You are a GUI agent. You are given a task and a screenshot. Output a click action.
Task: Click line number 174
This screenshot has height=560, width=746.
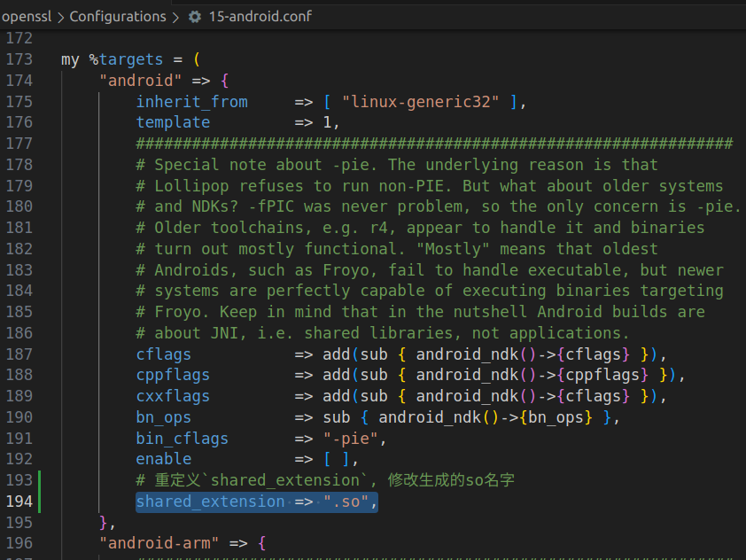(x=19, y=81)
